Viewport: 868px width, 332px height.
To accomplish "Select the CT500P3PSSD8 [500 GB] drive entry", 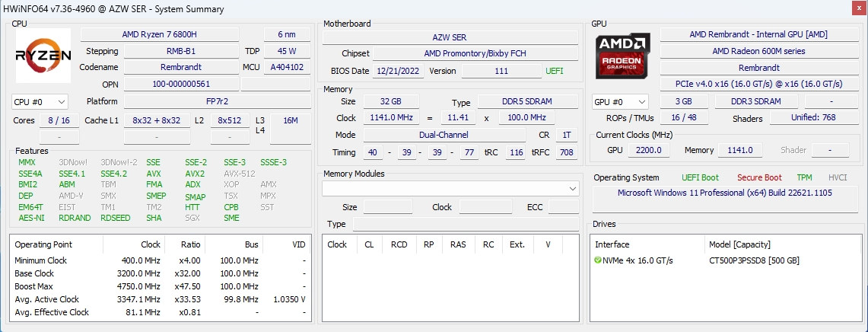I will tap(754, 260).
